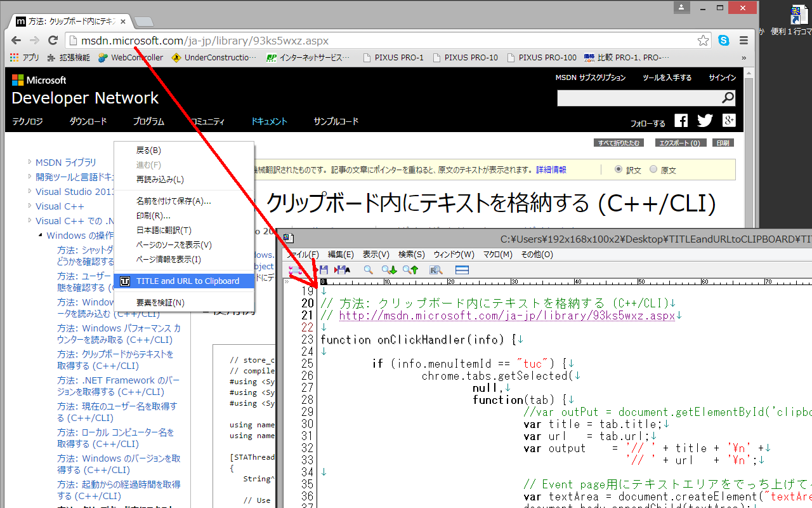Open the 表示(V) menu in editor

(376, 255)
